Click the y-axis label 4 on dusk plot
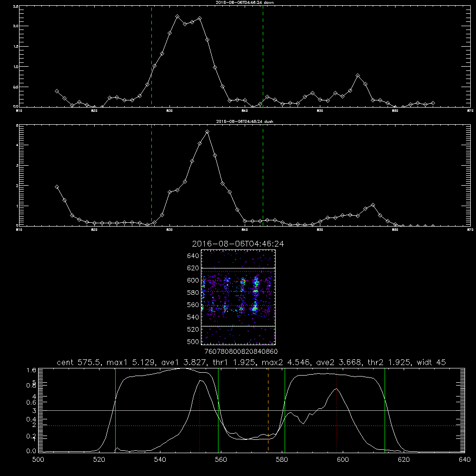This screenshot has width=476, height=476. coord(17,145)
